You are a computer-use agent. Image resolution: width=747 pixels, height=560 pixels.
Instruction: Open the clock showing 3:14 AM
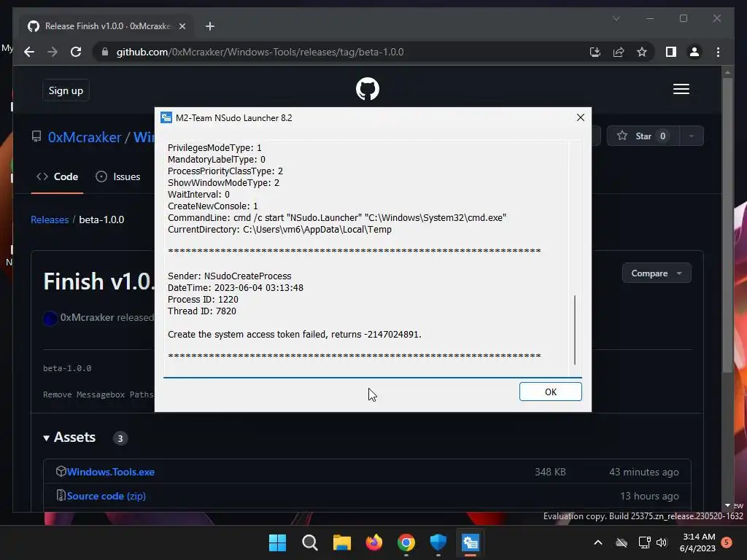[697, 542]
